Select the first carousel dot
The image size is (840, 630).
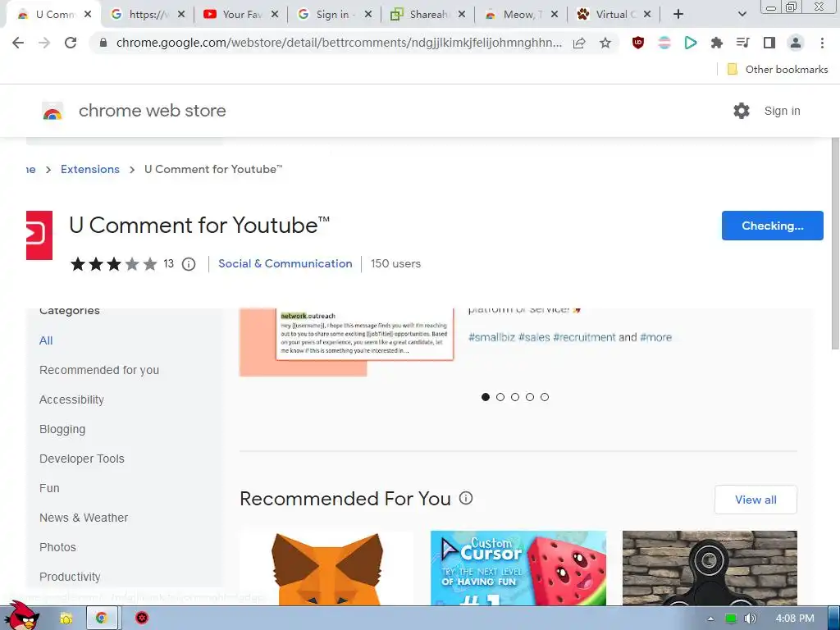486,397
